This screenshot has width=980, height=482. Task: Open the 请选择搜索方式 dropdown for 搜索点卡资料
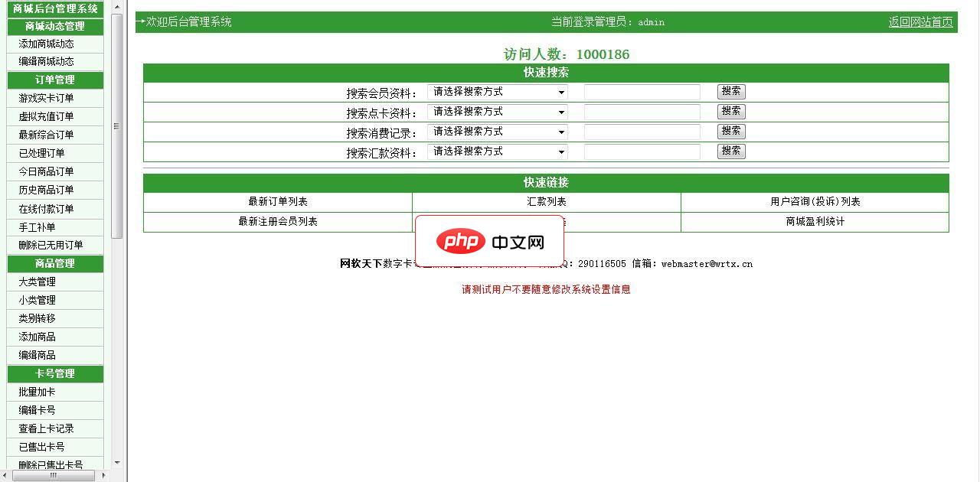(497, 111)
